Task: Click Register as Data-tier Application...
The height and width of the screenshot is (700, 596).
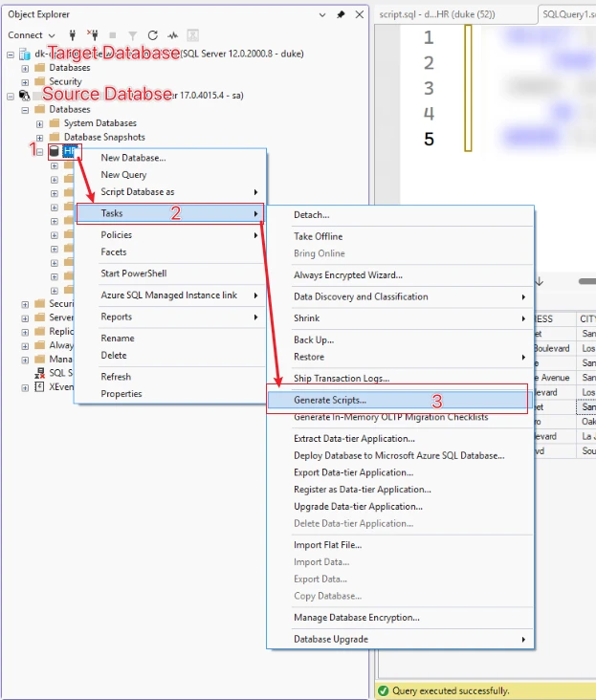Action: [x=400, y=490]
